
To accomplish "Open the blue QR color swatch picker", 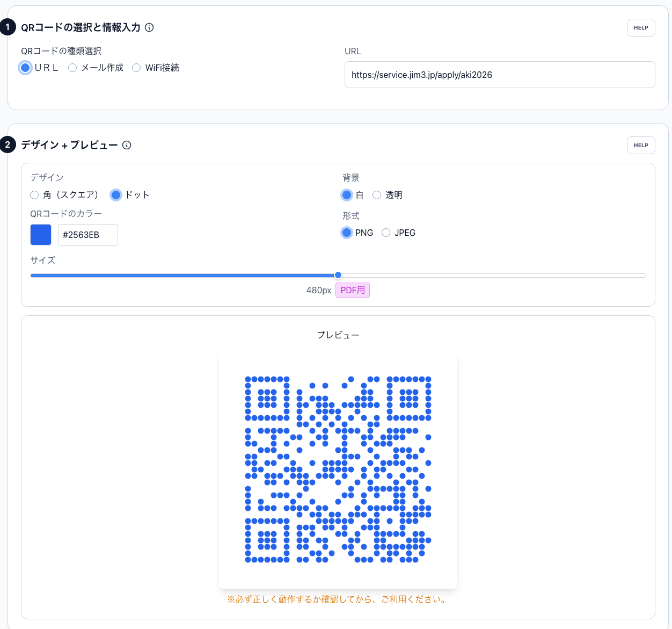I will 41,235.
